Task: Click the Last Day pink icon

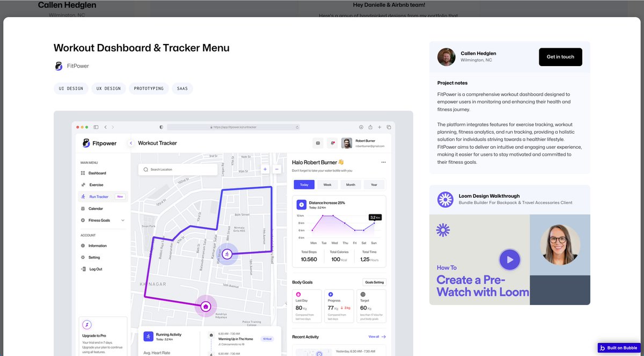Action: click(x=298, y=294)
